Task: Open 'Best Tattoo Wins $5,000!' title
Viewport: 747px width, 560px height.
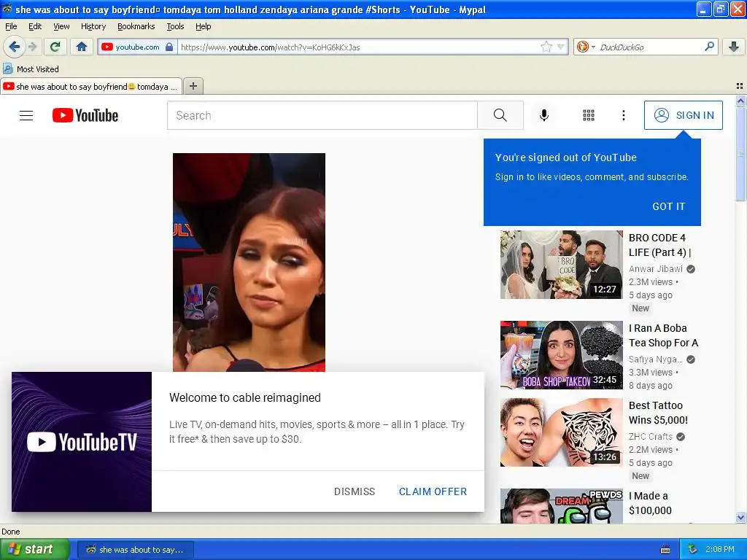Action: pyautogui.click(x=659, y=413)
